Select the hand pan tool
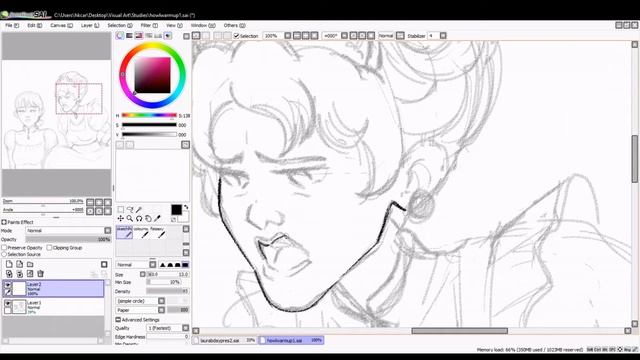This screenshot has width=640, height=360. click(149, 219)
